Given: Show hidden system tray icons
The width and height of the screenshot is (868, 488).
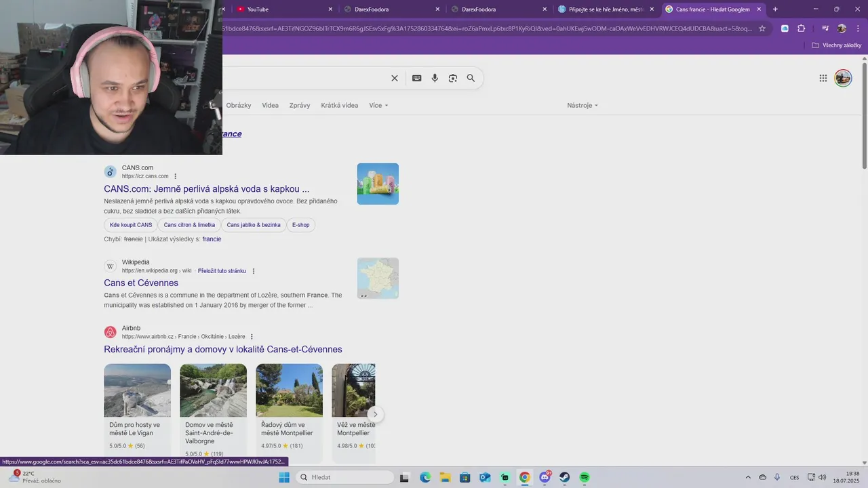Looking at the screenshot, I should coord(748,477).
